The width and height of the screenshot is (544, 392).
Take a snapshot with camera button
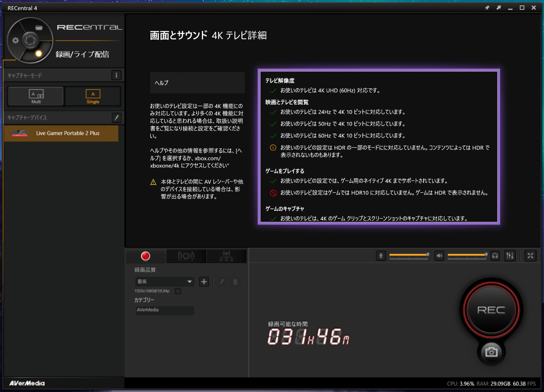pyautogui.click(x=492, y=352)
